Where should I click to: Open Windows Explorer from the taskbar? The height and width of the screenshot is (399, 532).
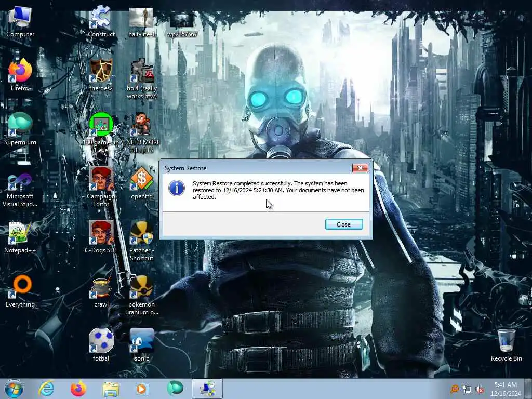(111, 389)
